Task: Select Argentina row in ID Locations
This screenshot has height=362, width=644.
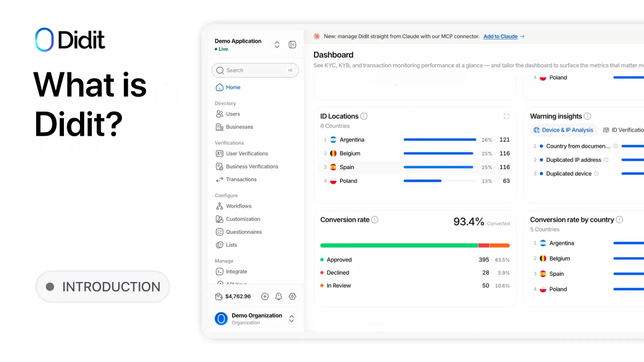Action: click(415, 140)
